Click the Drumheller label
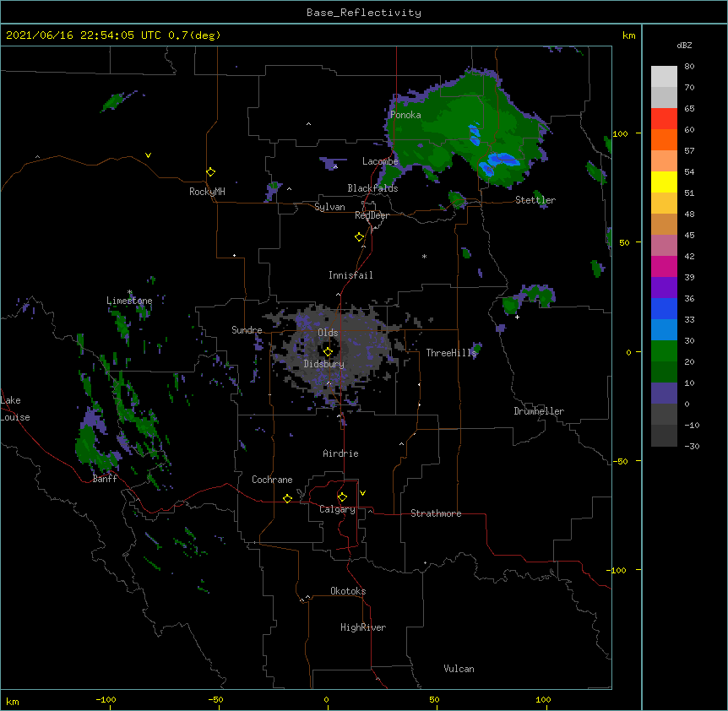 coord(539,411)
